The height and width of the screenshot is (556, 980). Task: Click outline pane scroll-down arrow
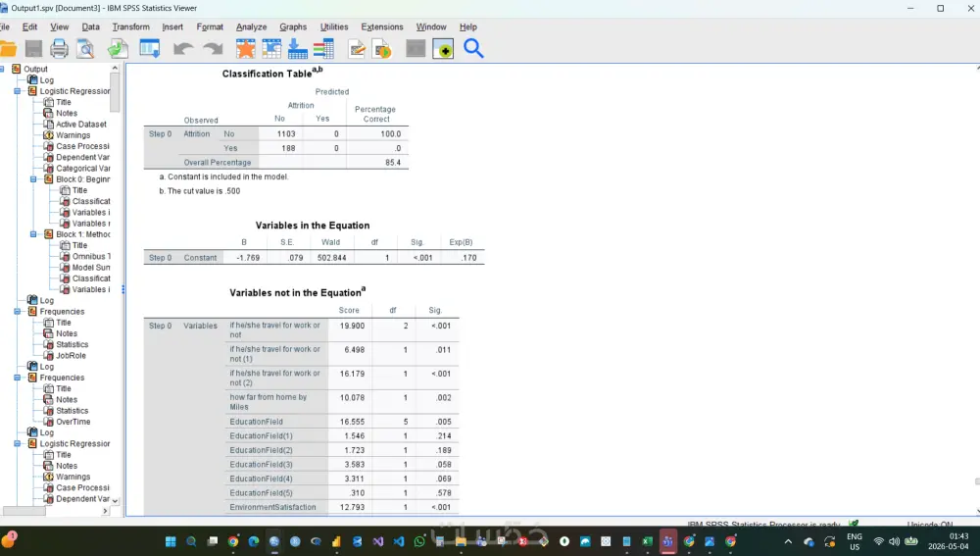(x=115, y=500)
